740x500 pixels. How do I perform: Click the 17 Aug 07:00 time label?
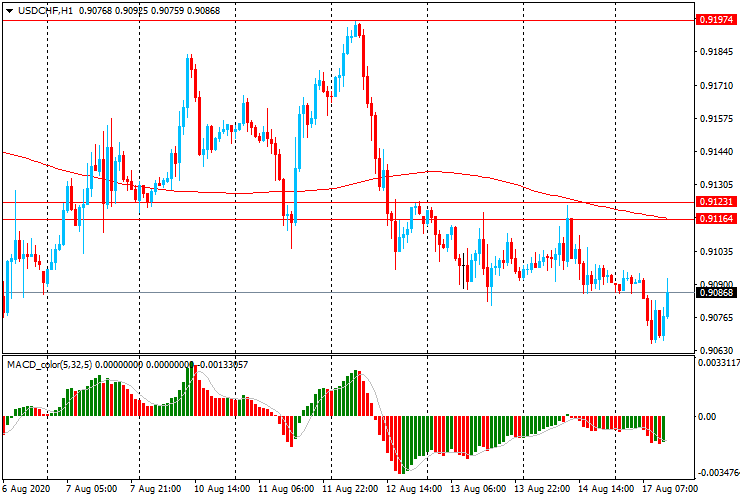tap(670, 490)
